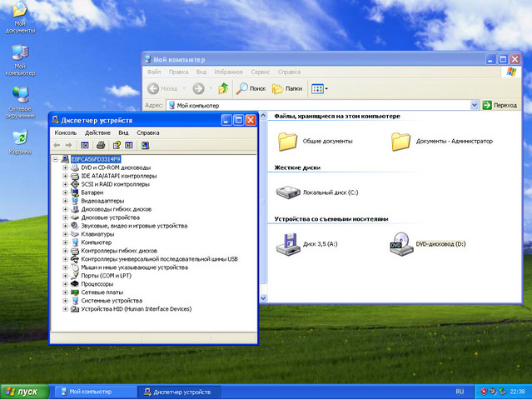Image resolution: width=532 pixels, height=400 pixels.
Task: Click the scan for hardware changes icon
Action: 145,145
